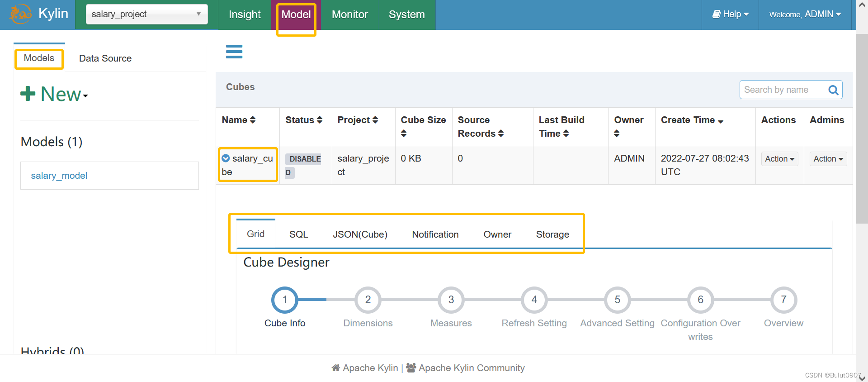Click the Cubes panel heading

(x=240, y=87)
